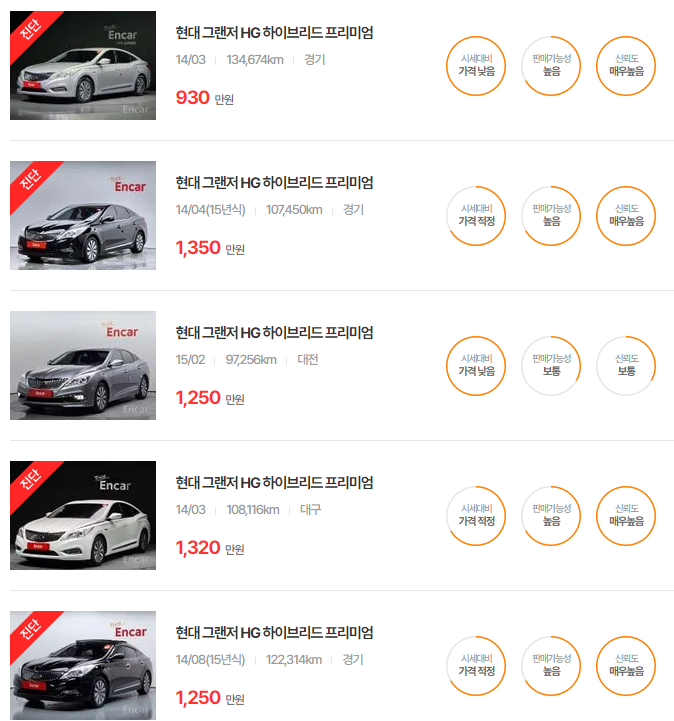Click the 진단 ribbon on the silver car
674x721 pixels.
30,30
